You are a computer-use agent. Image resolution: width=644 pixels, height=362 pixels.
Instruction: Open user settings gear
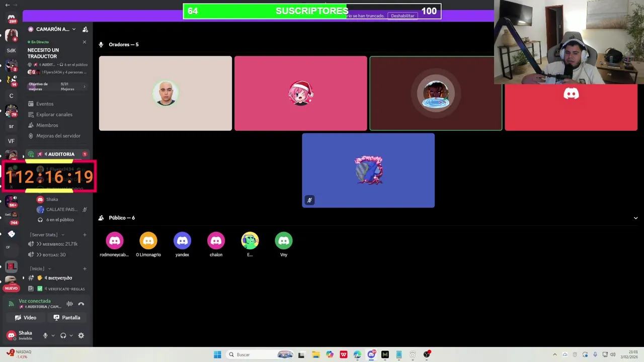[81, 335]
